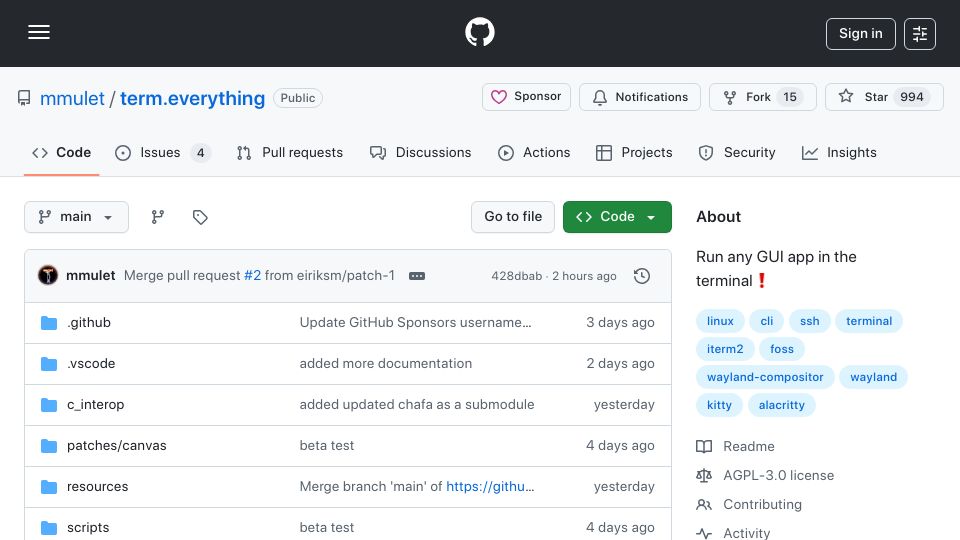960x540 pixels.
Task: Open the .github folder
Action: pyautogui.click(x=89, y=323)
